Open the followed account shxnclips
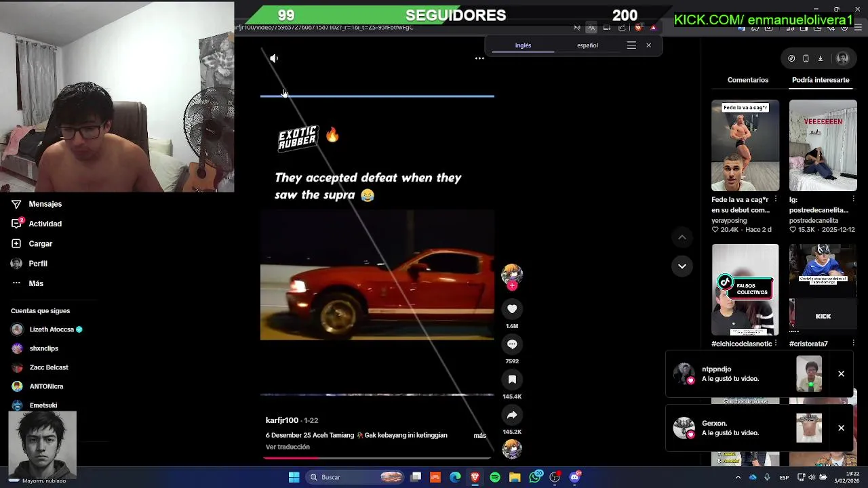Image resolution: width=868 pixels, height=488 pixels. 35,348
